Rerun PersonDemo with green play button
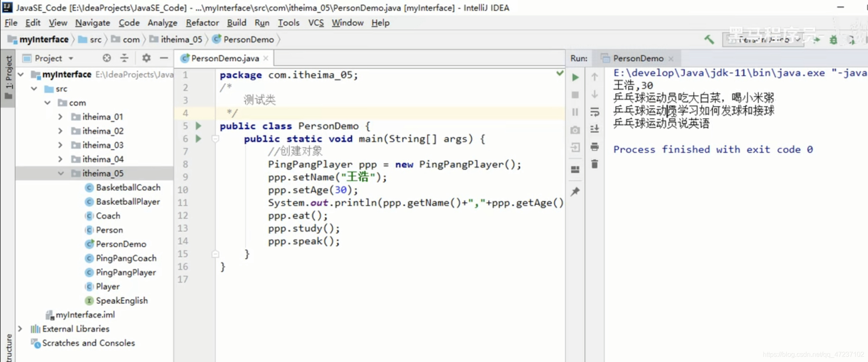This screenshot has width=868, height=362. click(575, 77)
